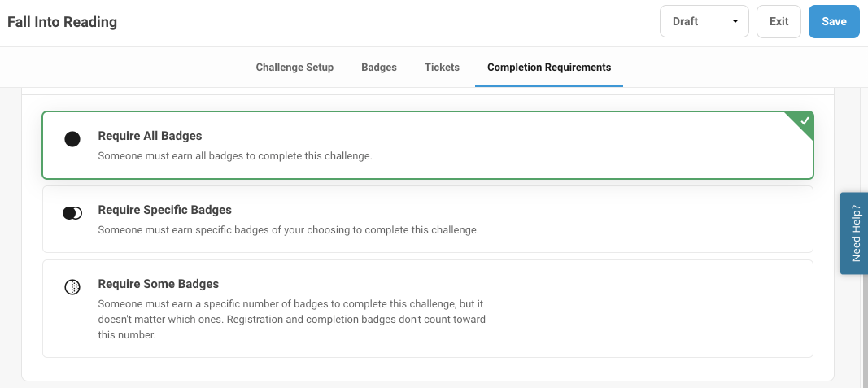Select the Completion Requirements tab

point(549,68)
